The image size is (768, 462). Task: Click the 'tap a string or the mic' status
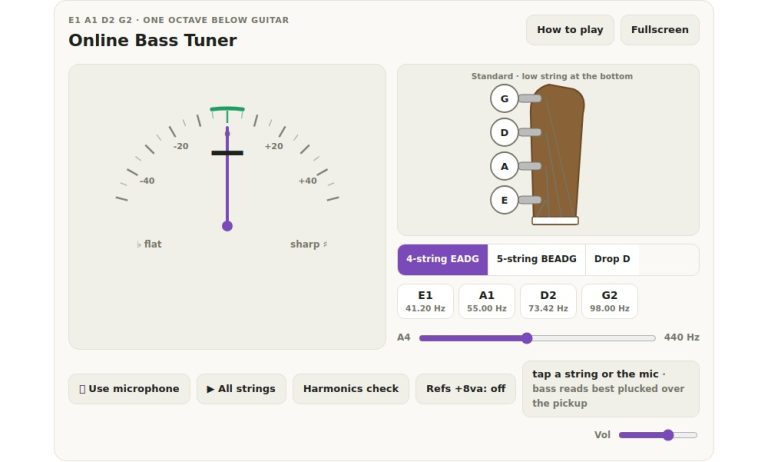(611, 389)
